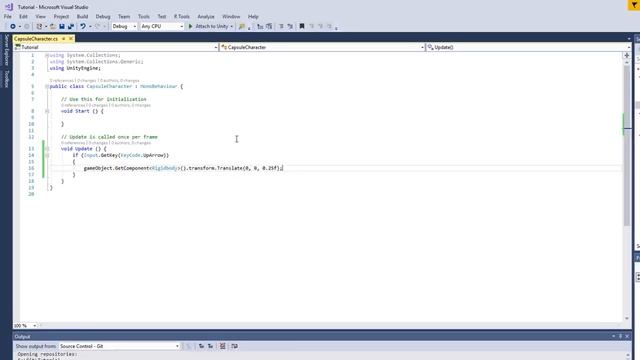Save the current file with the floppy icon
The height and width of the screenshot is (360, 640).
[62, 26]
